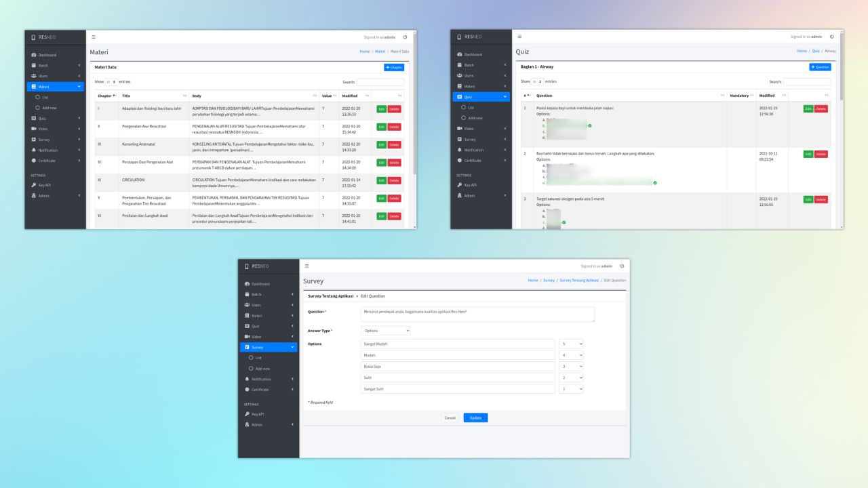Open score dropdown for Sangat Mudah option
Image resolution: width=868 pixels, height=488 pixels.
coord(571,344)
